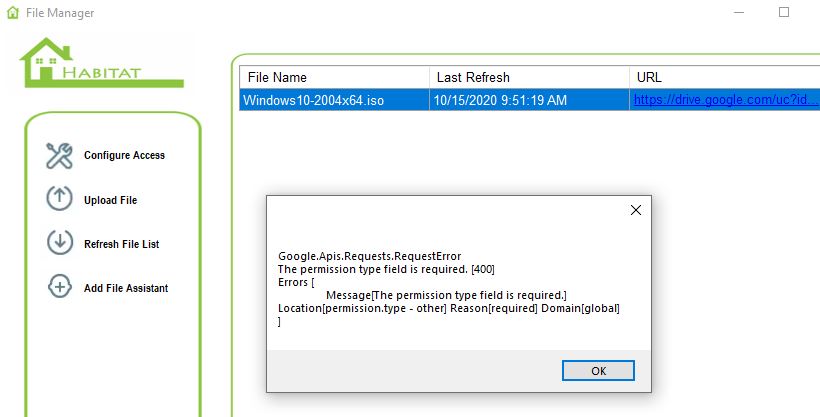The width and height of the screenshot is (820, 417).
Task: Click the Refresh File List down-arrow icon
Action: [x=60, y=244]
